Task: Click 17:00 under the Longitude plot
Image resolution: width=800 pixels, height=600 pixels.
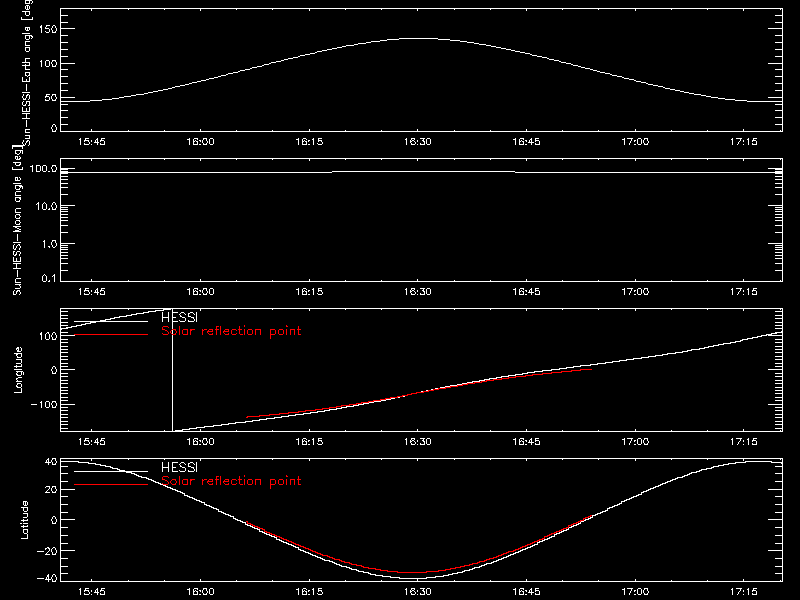Action: coord(635,442)
